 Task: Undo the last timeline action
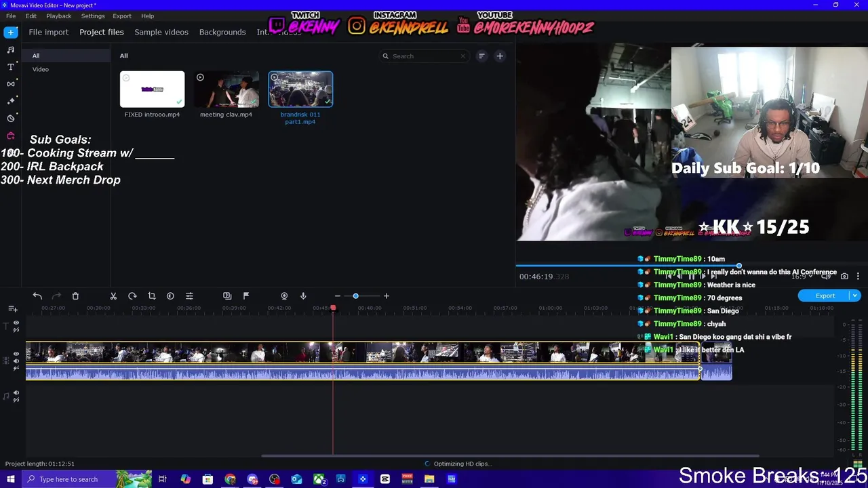pos(37,296)
